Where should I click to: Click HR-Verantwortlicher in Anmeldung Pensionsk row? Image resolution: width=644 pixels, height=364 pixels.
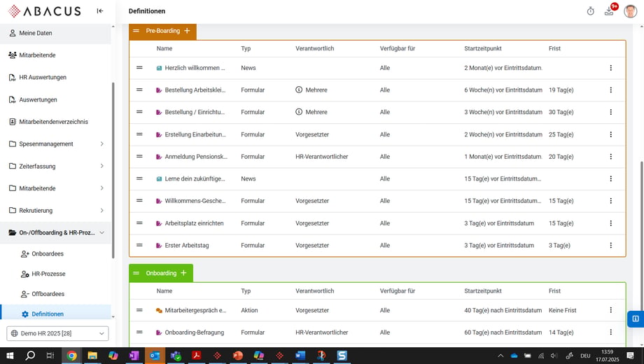321,157
